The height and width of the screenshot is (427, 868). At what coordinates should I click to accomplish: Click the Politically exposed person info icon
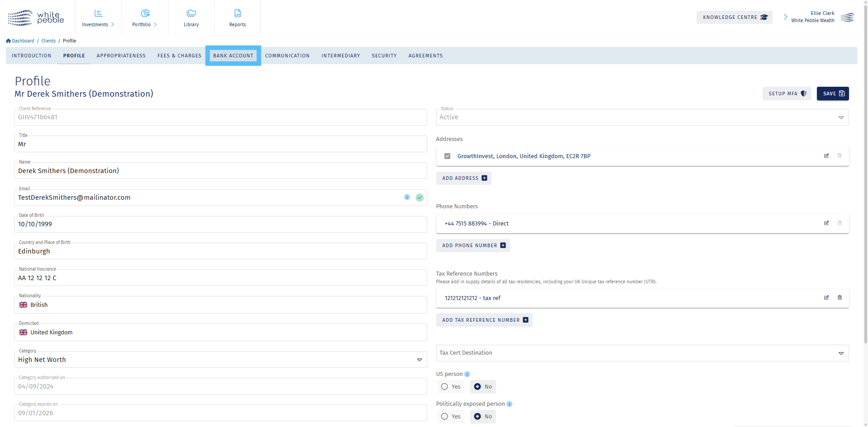(509, 404)
